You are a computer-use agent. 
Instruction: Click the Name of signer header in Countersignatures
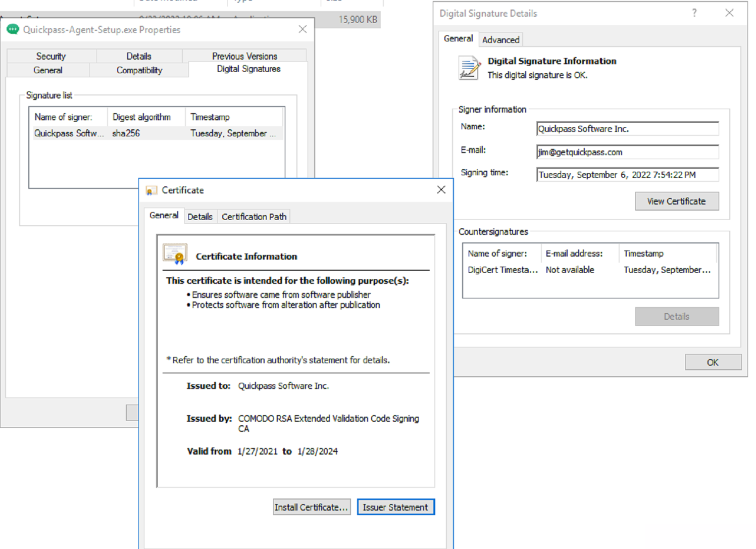[502, 254]
